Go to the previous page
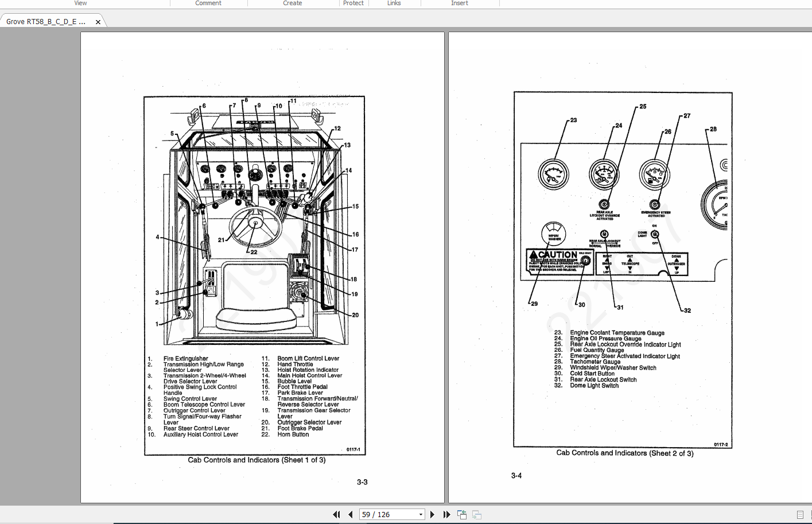 (x=350, y=515)
